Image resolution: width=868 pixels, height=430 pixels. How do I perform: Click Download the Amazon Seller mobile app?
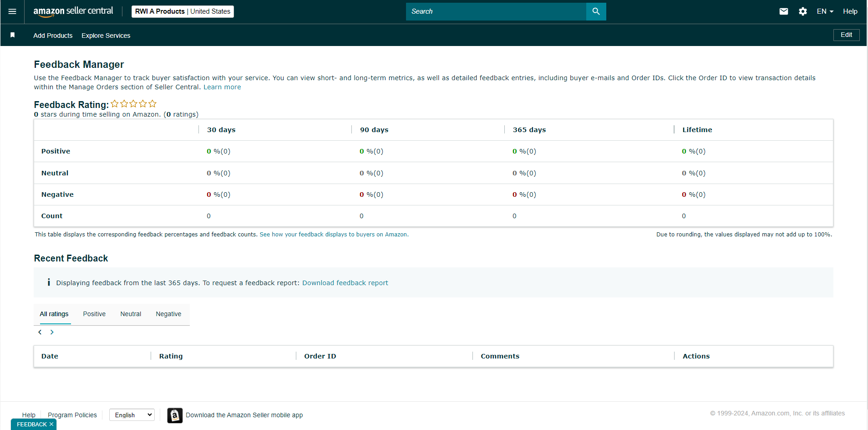(244, 415)
